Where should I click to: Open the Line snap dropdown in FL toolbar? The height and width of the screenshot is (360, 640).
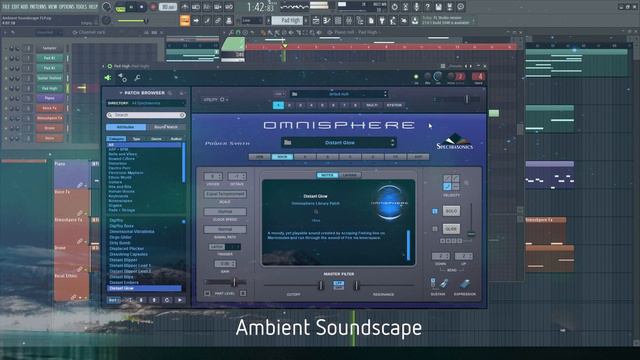point(252,20)
